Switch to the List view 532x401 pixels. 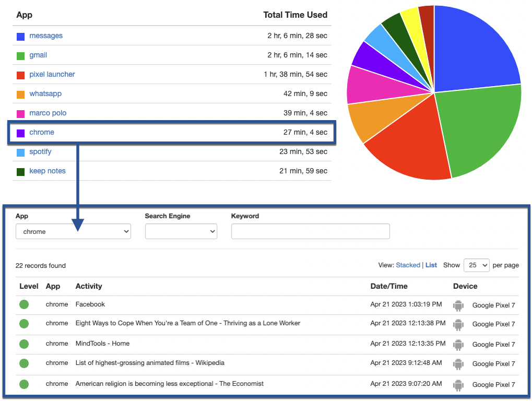(x=431, y=265)
